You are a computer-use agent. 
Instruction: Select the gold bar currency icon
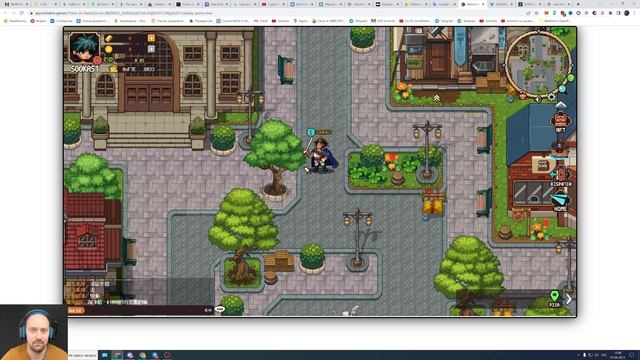pos(109,39)
